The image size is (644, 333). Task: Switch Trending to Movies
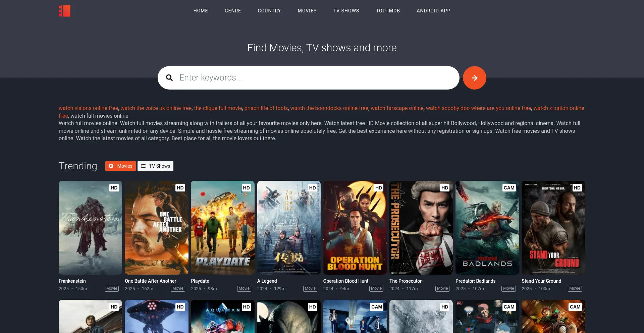click(x=120, y=166)
